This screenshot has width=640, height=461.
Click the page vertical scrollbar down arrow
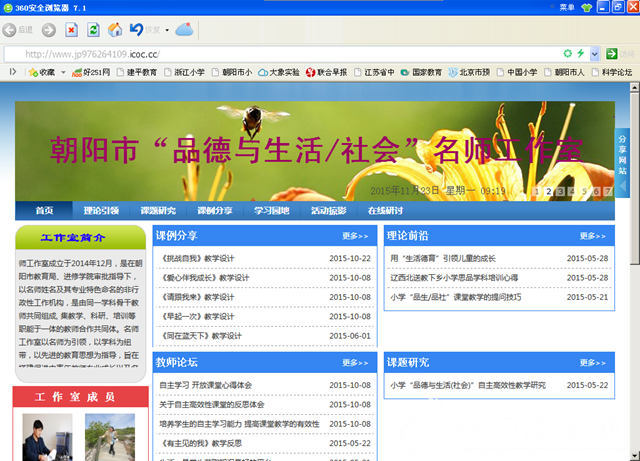tap(633, 454)
